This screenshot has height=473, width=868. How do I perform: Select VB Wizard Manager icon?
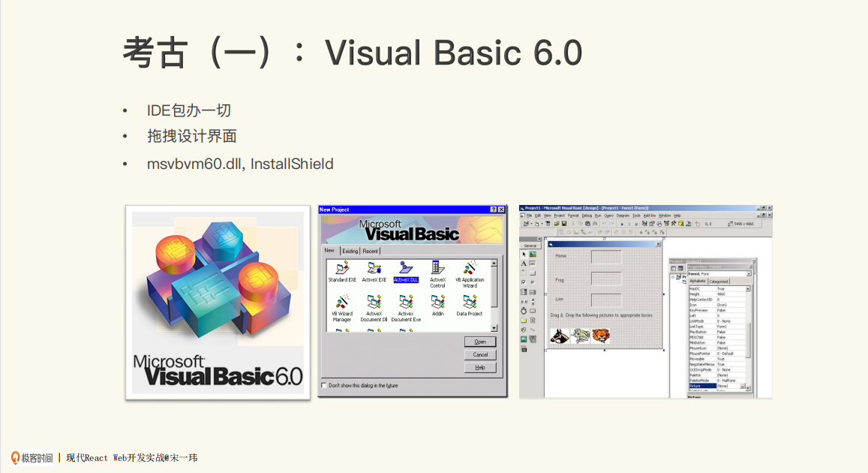tap(342, 308)
